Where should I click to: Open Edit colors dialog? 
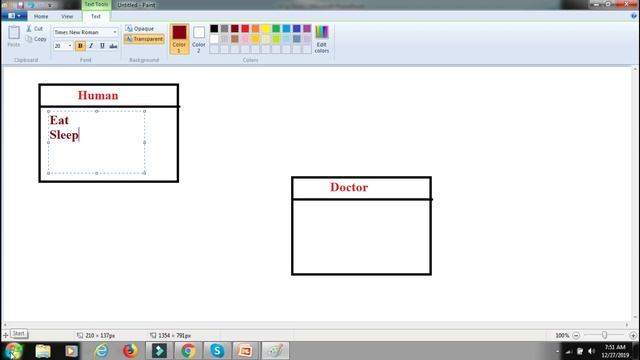point(322,39)
